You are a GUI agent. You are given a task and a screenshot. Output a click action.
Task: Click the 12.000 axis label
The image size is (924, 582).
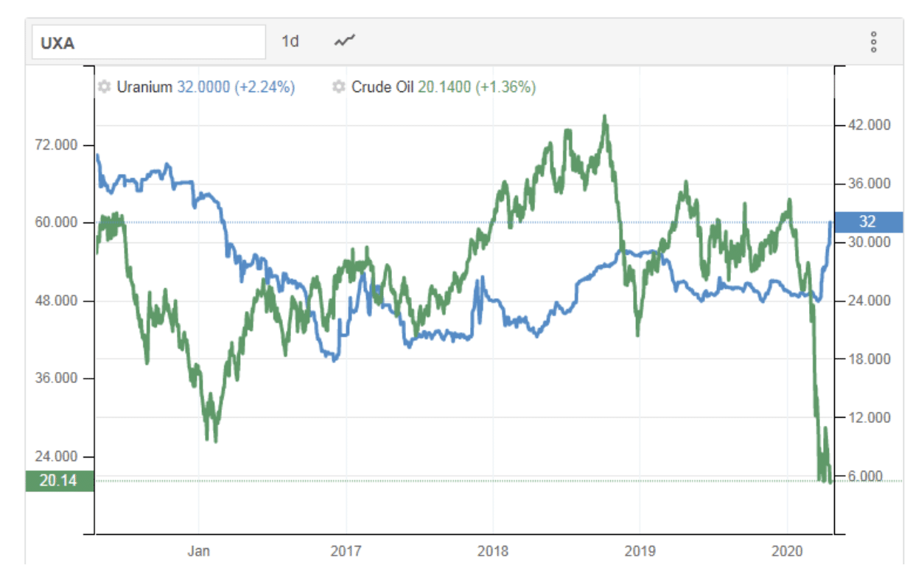(x=869, y=417)
